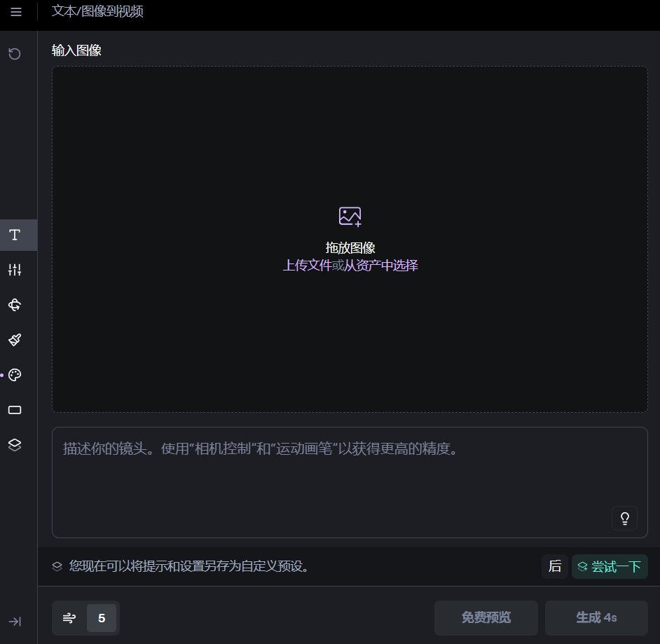Click the 免费预览 button
This screenshot has width=660, height=644.
pyautogui.click(x=486, y=618)
